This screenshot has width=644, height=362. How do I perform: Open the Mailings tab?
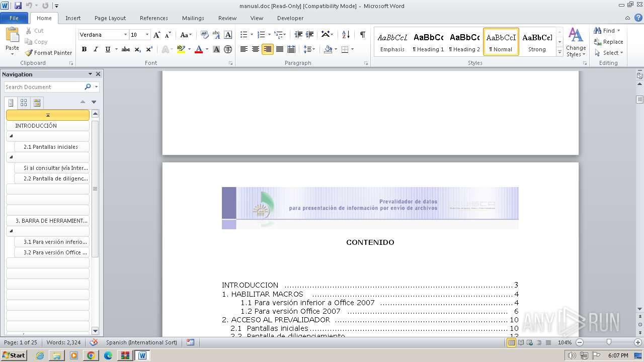pos(193,18)
